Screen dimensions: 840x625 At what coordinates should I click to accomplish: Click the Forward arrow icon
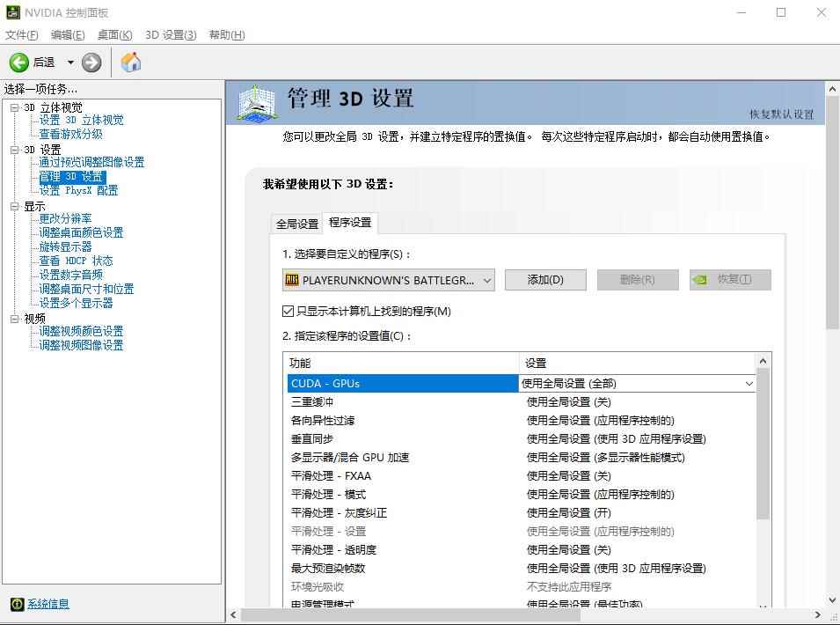tap(91, 62)
